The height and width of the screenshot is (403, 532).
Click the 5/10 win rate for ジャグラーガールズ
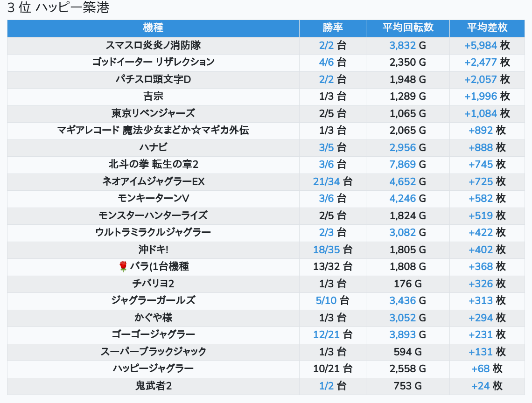click(326, 300)
